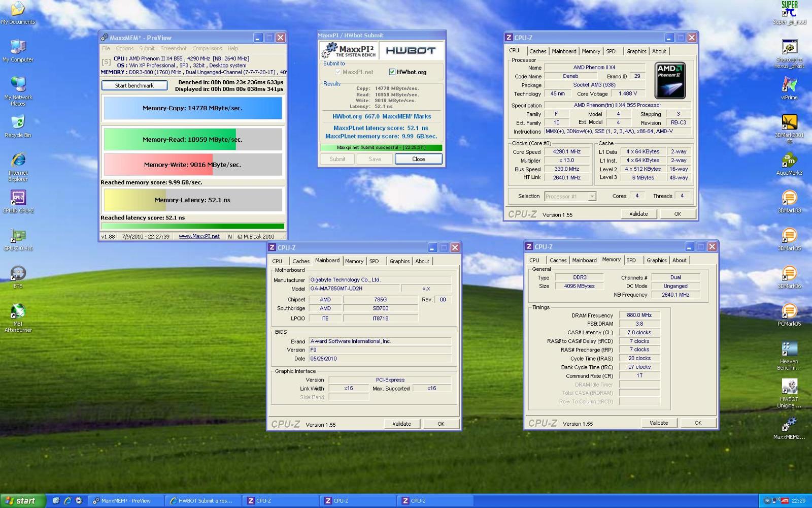The height and width of the screenshot is (508, 812).
Task: Open Heaven Benchmark desktop icon
Action: click(789, 356)
